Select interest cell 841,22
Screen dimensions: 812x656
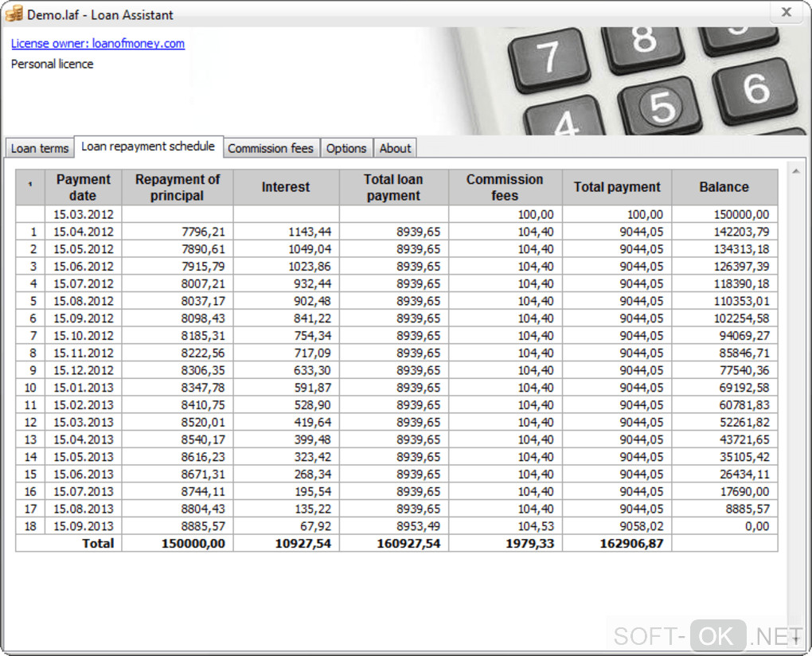[286, 318]
